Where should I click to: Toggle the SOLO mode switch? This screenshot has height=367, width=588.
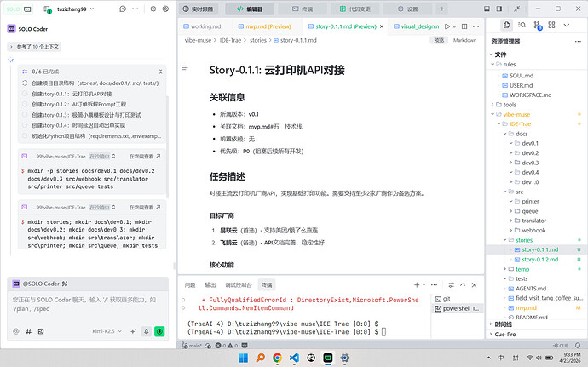point(19,9)
